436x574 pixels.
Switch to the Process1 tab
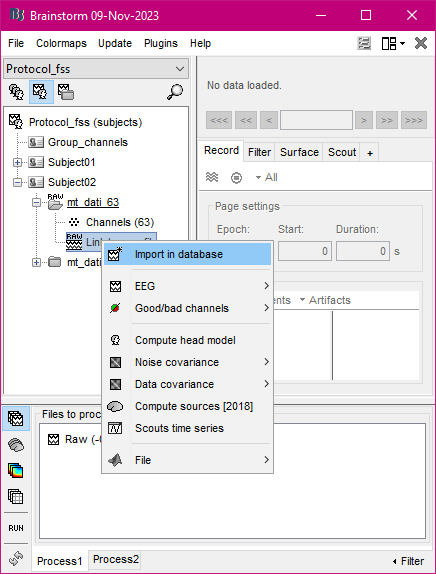tap(60, 561)
